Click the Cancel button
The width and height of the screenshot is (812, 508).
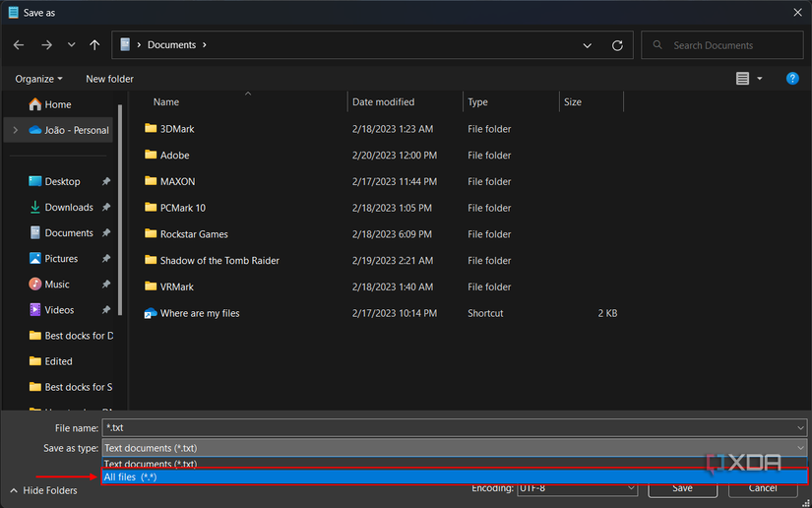coord(762,487)
